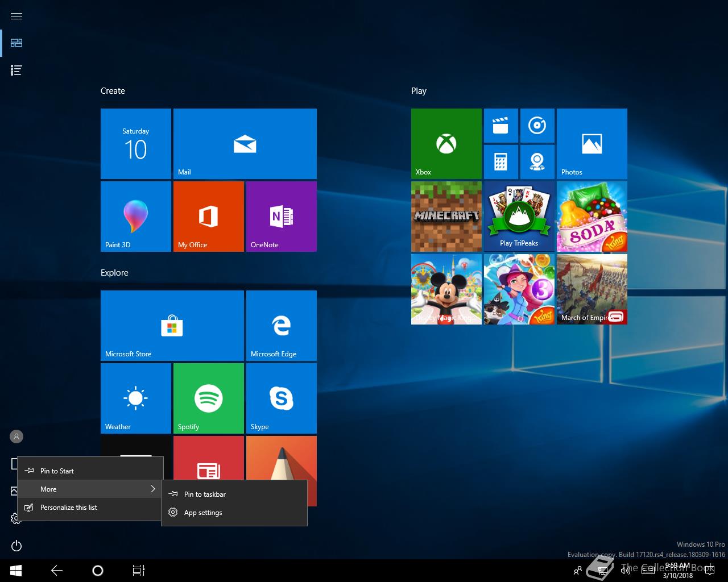Open the Microsoft Store tile

(x=172, y=326)
